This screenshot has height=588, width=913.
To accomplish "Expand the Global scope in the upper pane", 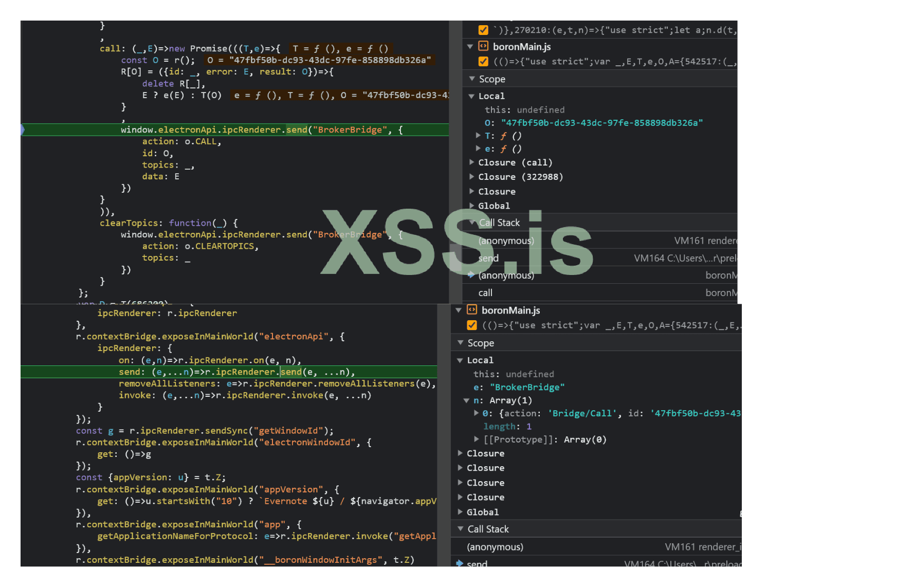I will [472, 206].
